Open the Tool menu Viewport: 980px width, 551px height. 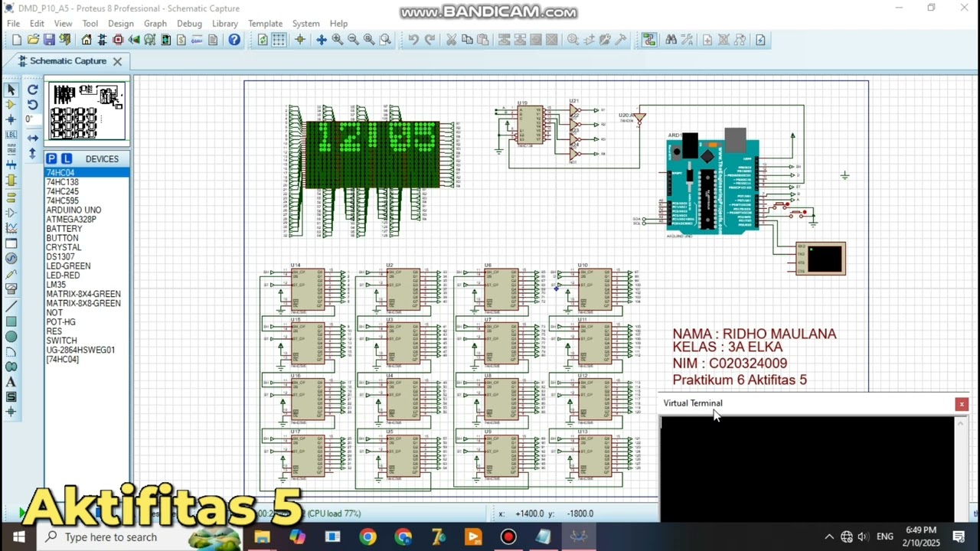(x=90, y=24)
